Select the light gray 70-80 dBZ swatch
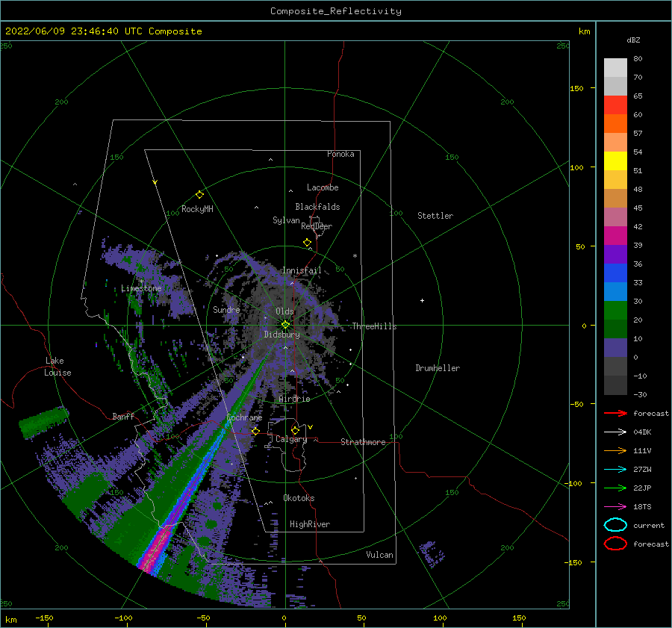The width and height of the screenshot is (672, 628). (x=615, y=68)
